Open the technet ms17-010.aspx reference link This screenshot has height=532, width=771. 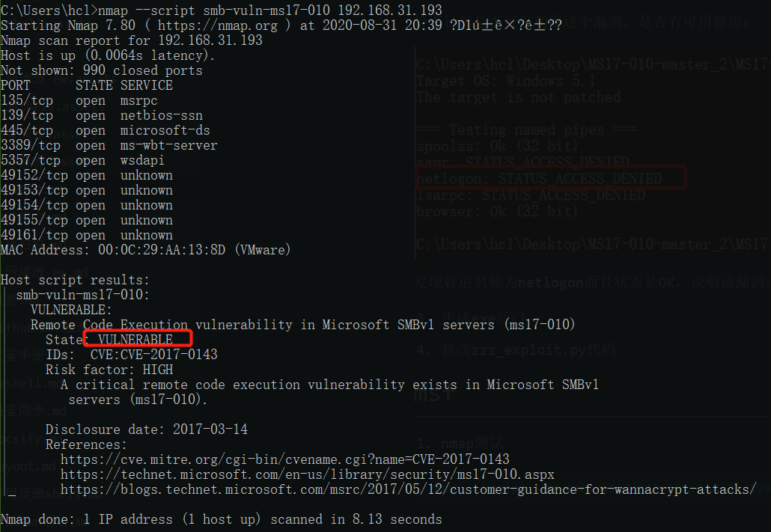308,474
